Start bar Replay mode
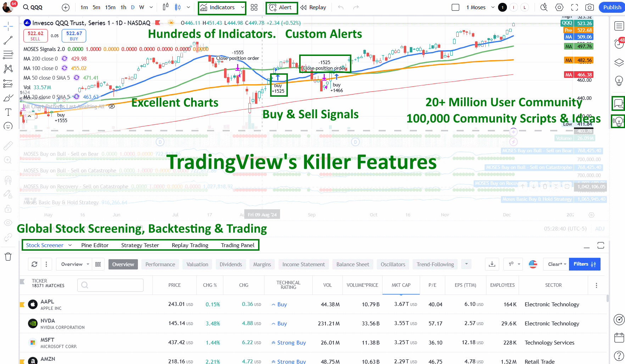This screenshot has width=625, height=364. 313,7
